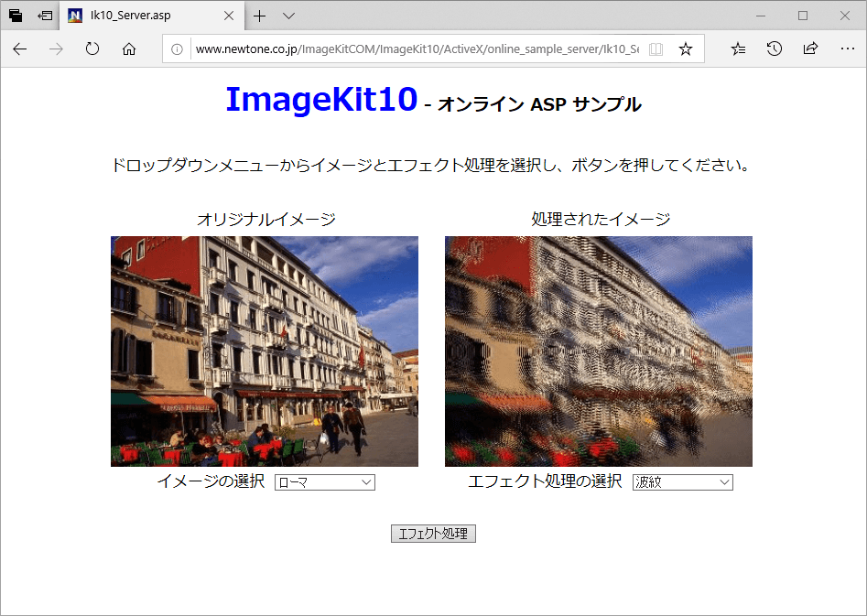Image resolution: width=867 pixels, height=616 pixels.
Task: Open a new tab with the plus icon
Action: tap(259, 16)
